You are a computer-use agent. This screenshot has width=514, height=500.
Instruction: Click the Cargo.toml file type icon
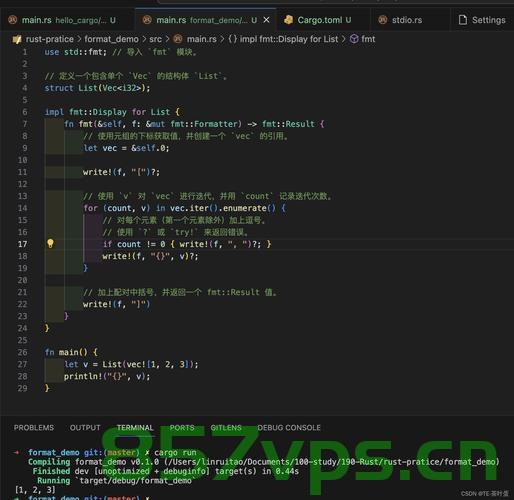pyautogui.click(x=288, y=20)
